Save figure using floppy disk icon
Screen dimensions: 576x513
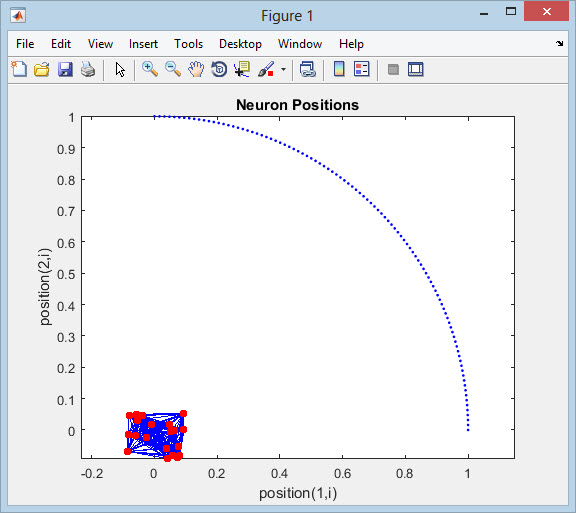(65, 69)
